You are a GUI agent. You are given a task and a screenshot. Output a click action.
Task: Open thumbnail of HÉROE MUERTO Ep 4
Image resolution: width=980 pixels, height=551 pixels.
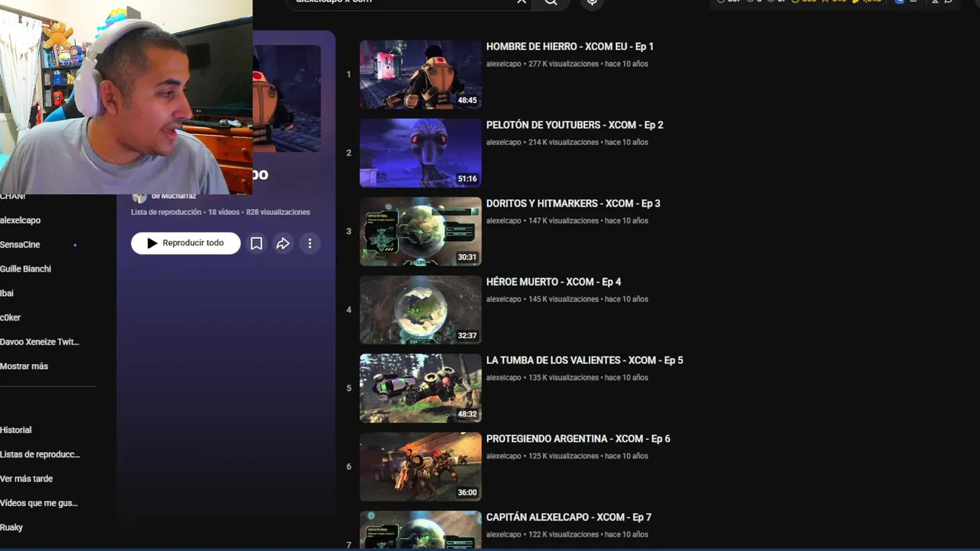tap(420, 310)
